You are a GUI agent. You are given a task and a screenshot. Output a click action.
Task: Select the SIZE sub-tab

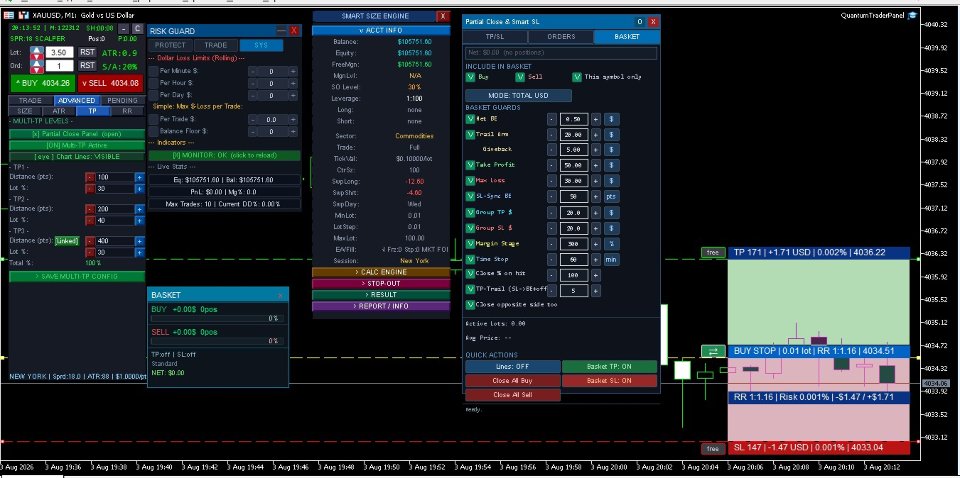pos(25,111)
